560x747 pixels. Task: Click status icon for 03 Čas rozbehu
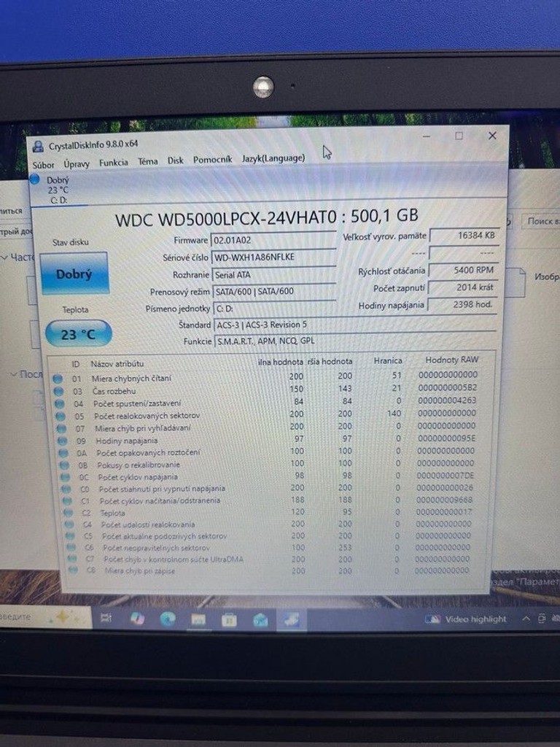click(58, 392)
